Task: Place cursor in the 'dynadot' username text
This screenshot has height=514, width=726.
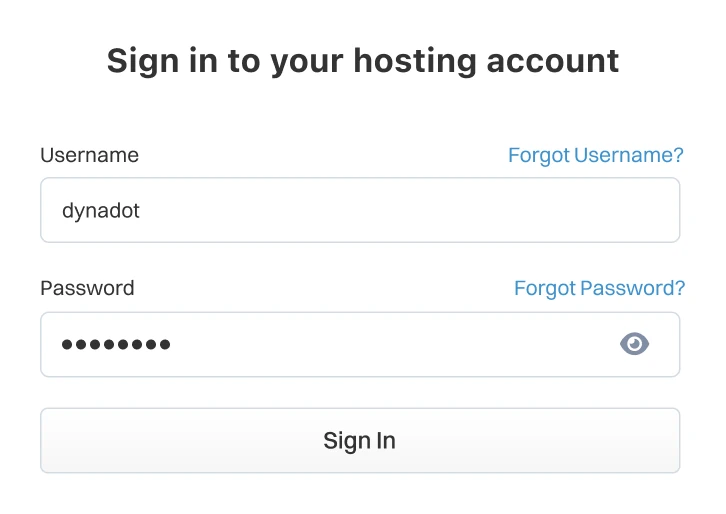Action: click(100, 210)
